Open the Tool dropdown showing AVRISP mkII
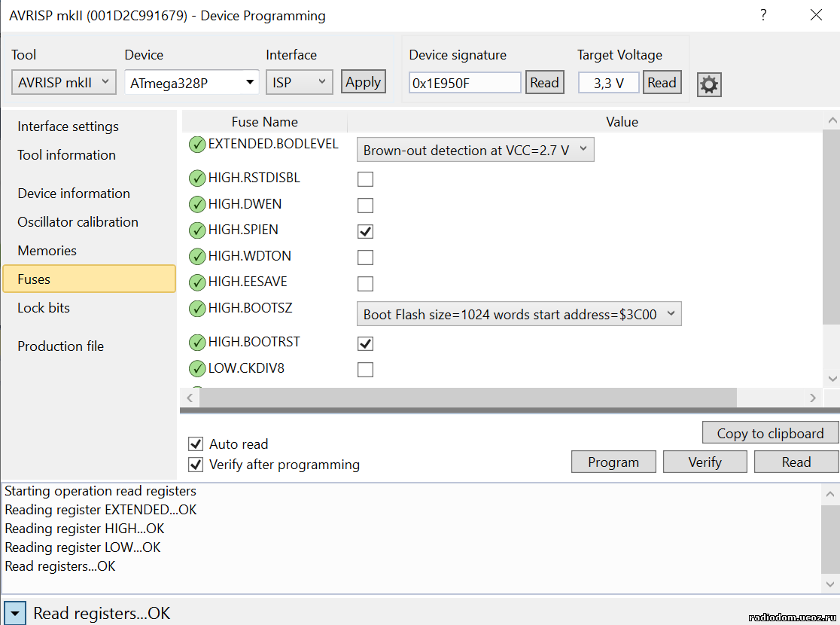840x625 pixels. click(x=64, y=83)
